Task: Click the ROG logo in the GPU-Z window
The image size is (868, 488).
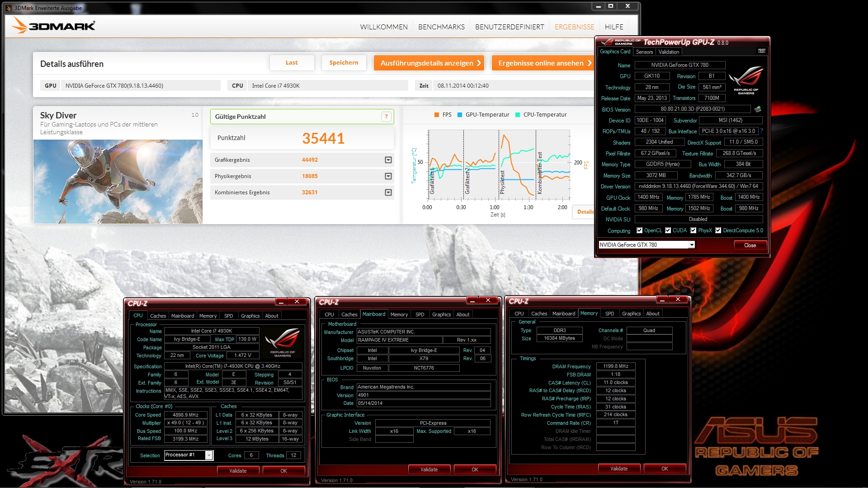Action: [x=746, y=80]
